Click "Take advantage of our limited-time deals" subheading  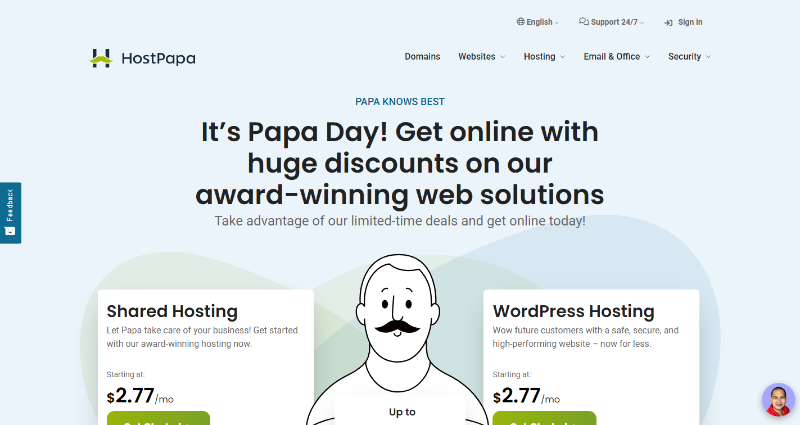click(x=400, y=221)
